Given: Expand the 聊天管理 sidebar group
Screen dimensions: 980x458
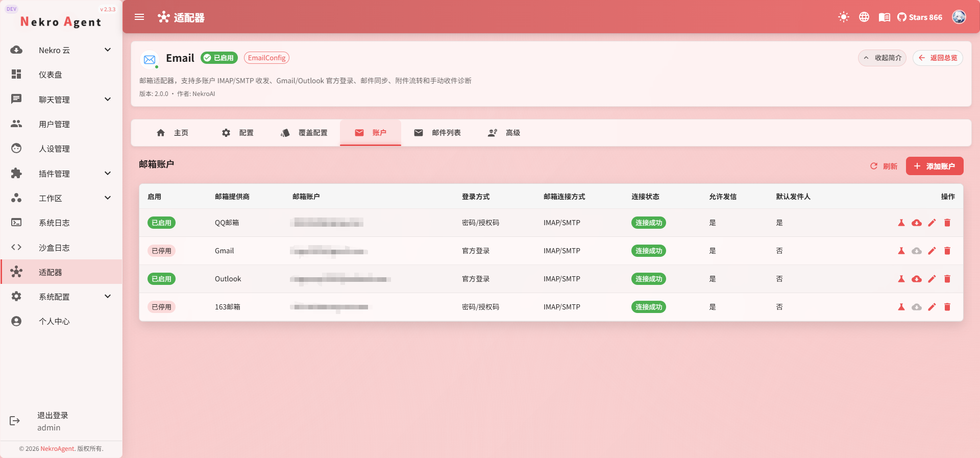Looking at the screenshot, I should (x=61, y=100).
